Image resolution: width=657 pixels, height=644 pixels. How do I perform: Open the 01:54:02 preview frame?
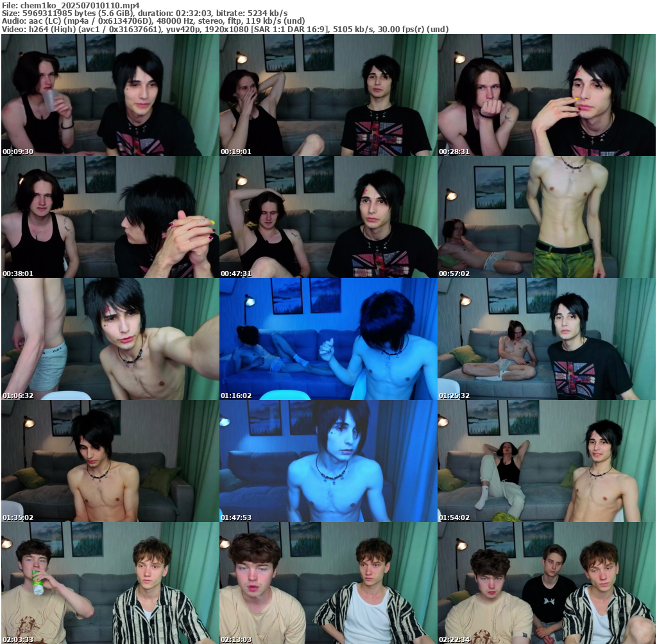pos(547,461)
